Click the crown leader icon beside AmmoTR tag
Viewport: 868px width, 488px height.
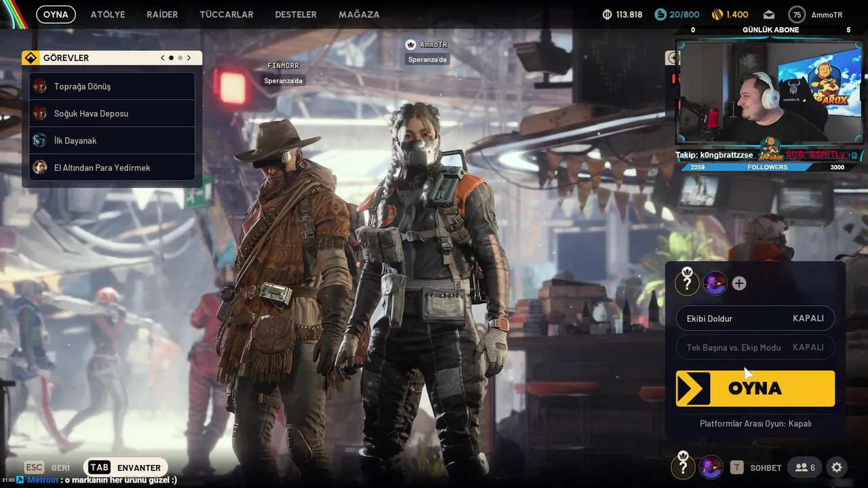coord(410,45)
